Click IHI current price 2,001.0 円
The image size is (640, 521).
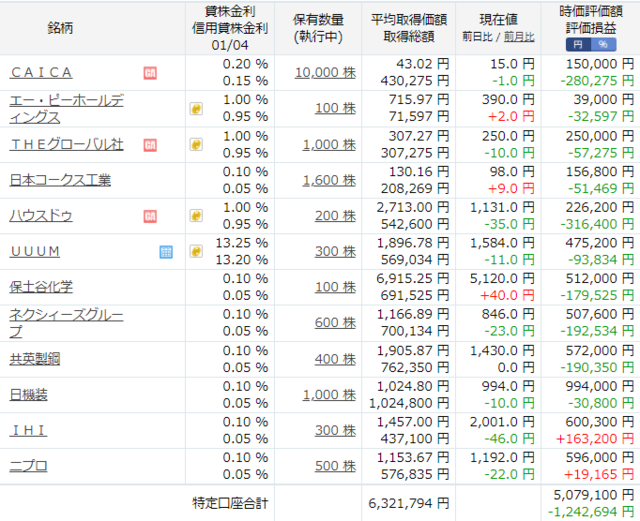click(x=502, y=422)
